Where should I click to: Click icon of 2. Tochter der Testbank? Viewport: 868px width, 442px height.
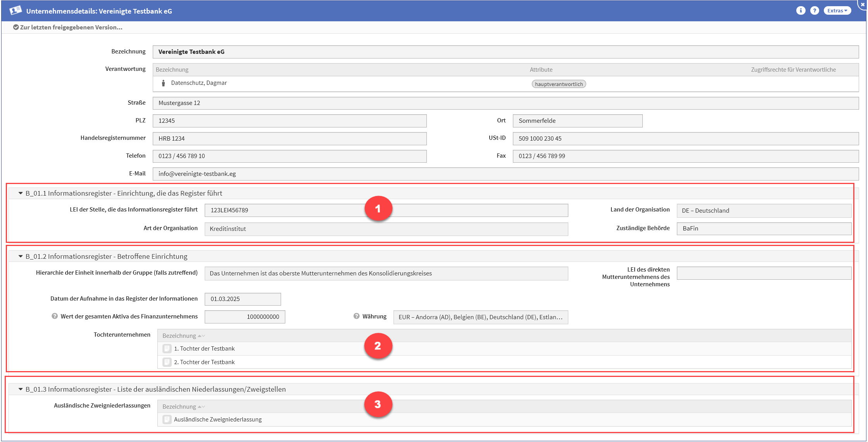[167, 362]
